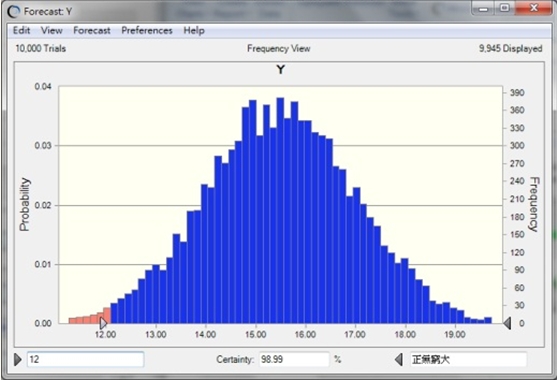Click the Frequency View label
Screen dimensions: 557x380
point(278,48)
